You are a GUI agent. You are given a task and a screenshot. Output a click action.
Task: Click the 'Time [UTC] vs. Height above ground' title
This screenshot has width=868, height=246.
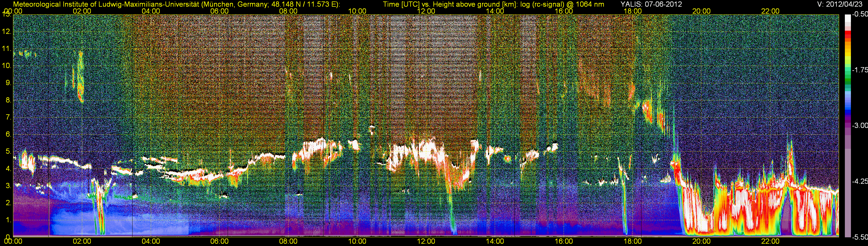pyautogui.click(x=493, y=4)
